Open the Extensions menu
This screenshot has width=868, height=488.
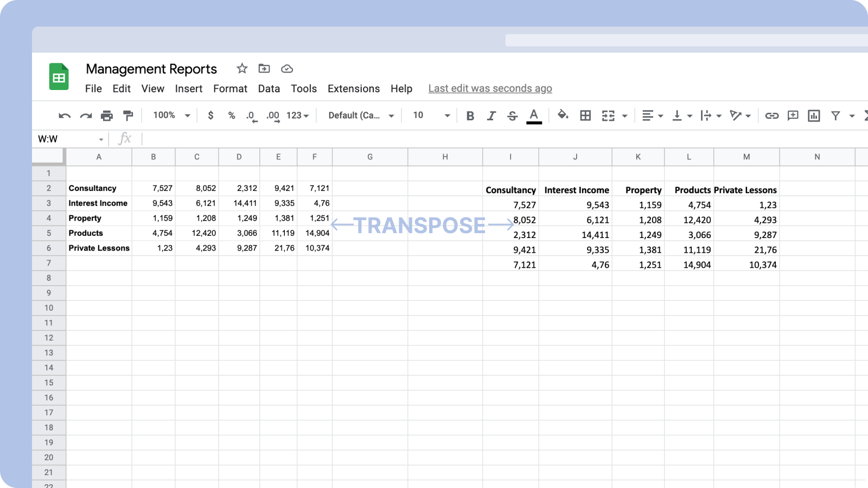[353, 89]
